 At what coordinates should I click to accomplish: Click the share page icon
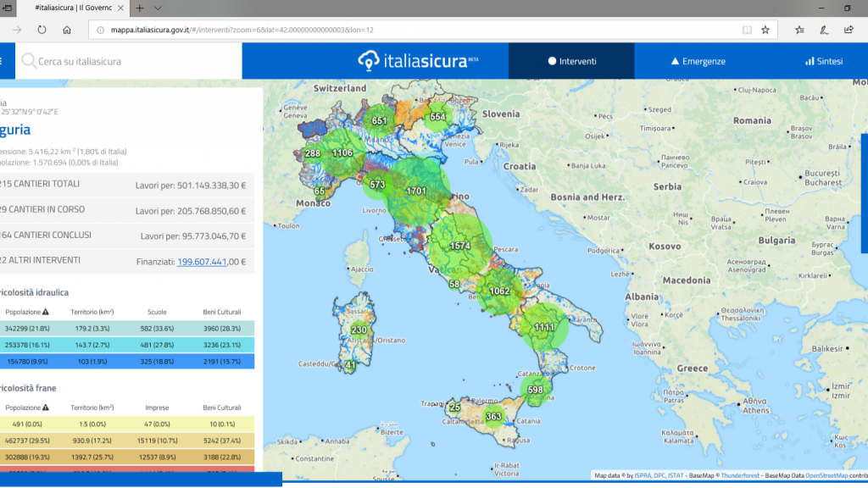tap(849, 30)
